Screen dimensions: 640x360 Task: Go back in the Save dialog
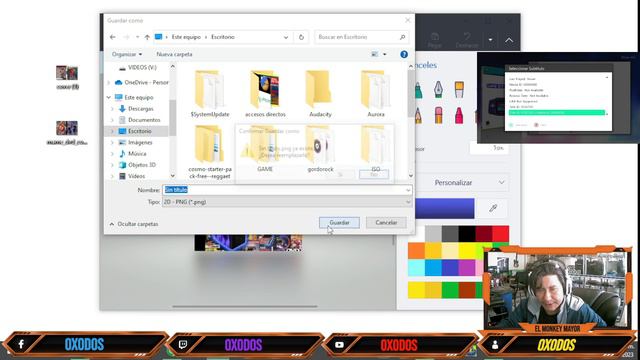113,37
